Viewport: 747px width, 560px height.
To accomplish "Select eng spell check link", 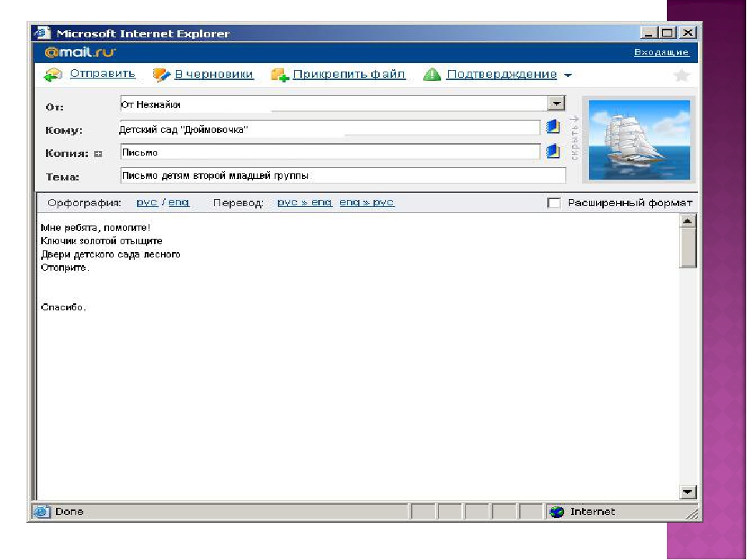I will click(179, 202).
